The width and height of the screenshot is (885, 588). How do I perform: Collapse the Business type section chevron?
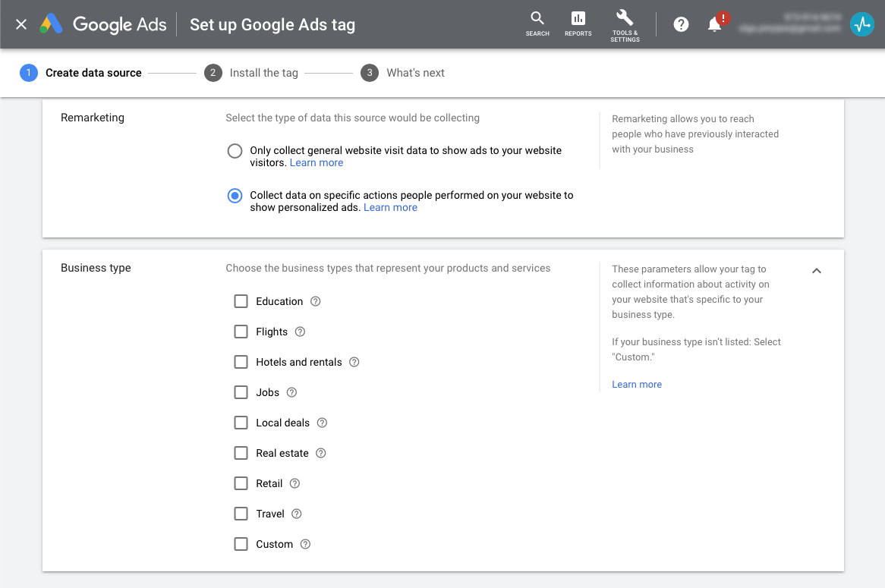pyautogui.click(x=816, y=271)
